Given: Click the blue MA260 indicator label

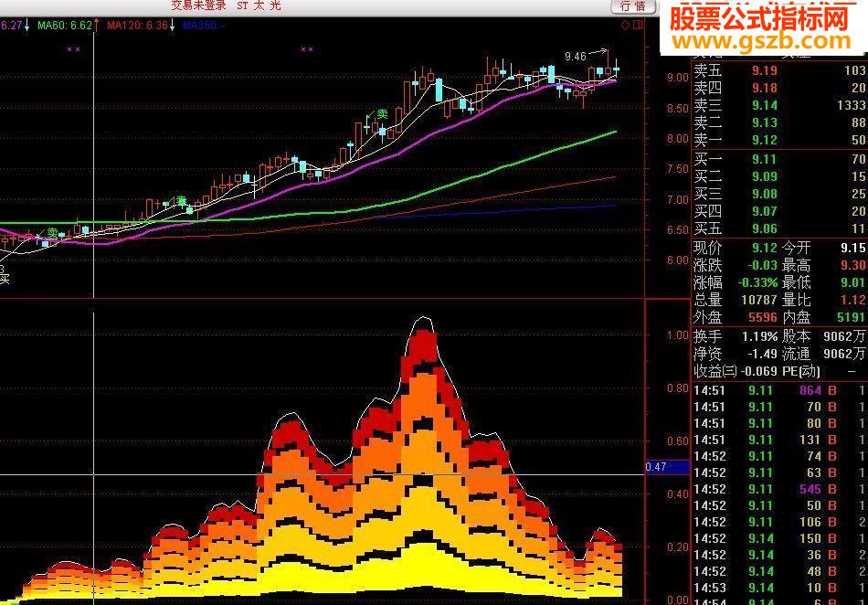Looking at the screenshot, I should 203,26.
